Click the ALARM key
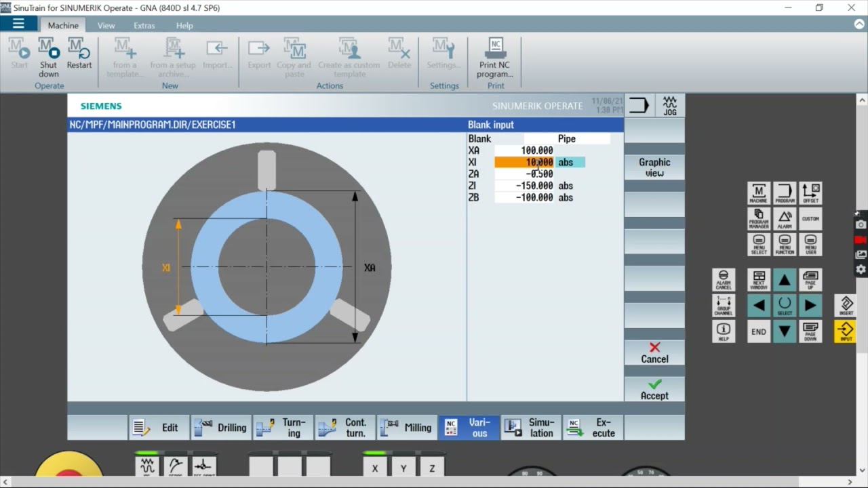Viewport: 868px width, 488px height. (x=785, y=219)
